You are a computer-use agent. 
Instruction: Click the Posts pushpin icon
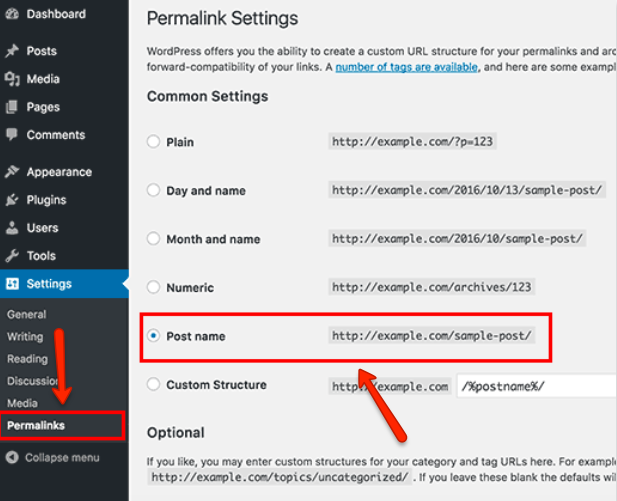pyautogui.click(x=12, y=51)
